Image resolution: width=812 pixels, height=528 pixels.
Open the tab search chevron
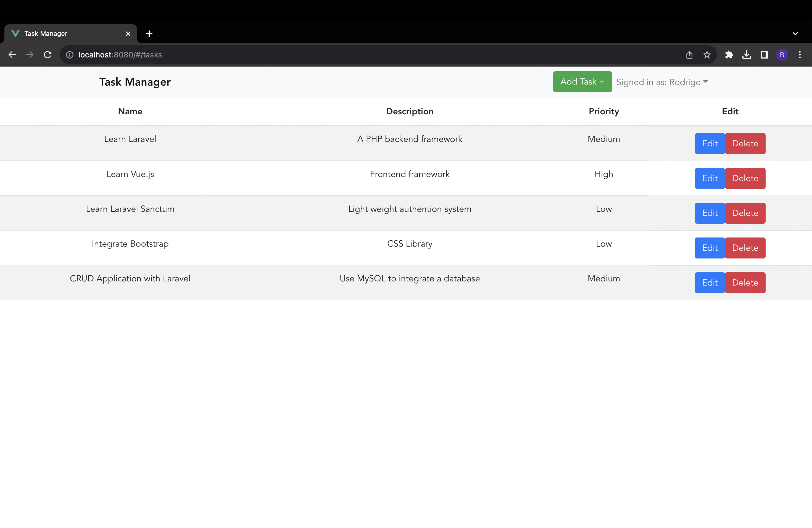click(x=795, y=34)
